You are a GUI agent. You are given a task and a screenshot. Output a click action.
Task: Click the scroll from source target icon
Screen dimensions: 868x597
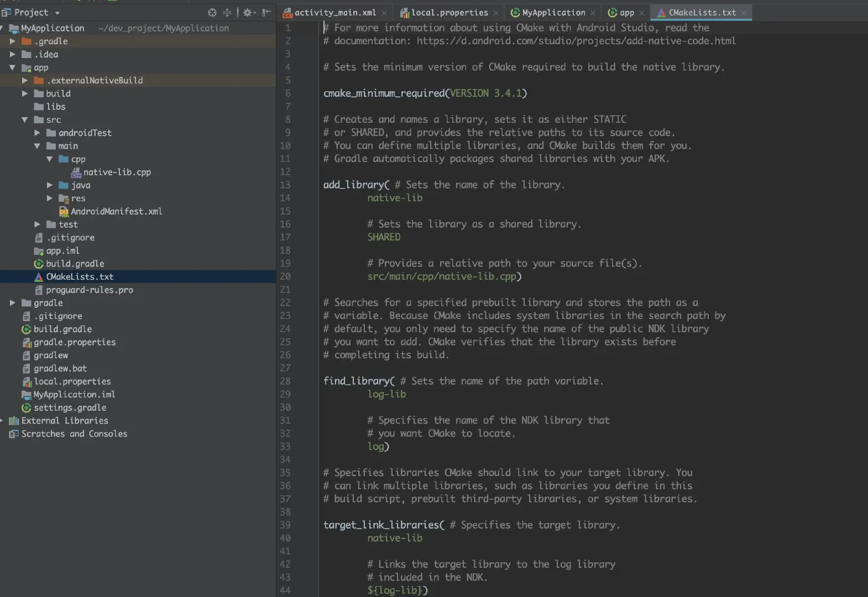coord(212,12)
